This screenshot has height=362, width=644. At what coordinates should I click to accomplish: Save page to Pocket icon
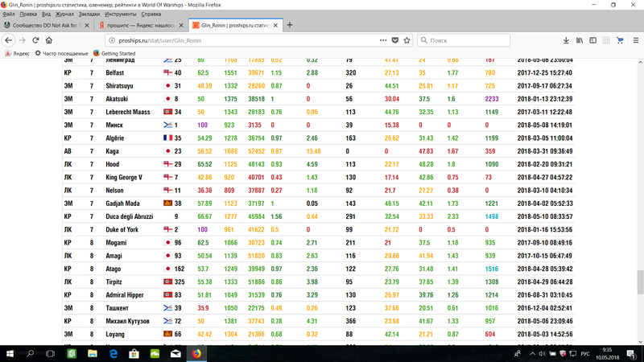coord(396,39)
